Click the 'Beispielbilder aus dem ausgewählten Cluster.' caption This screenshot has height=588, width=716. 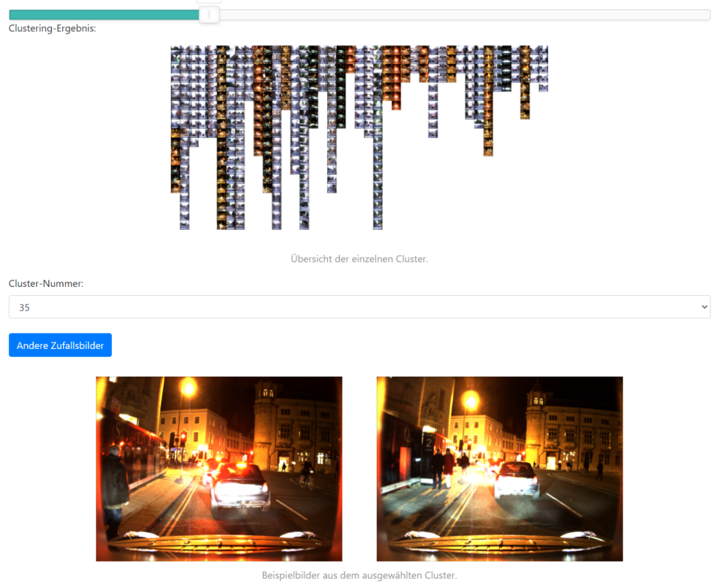359,575
